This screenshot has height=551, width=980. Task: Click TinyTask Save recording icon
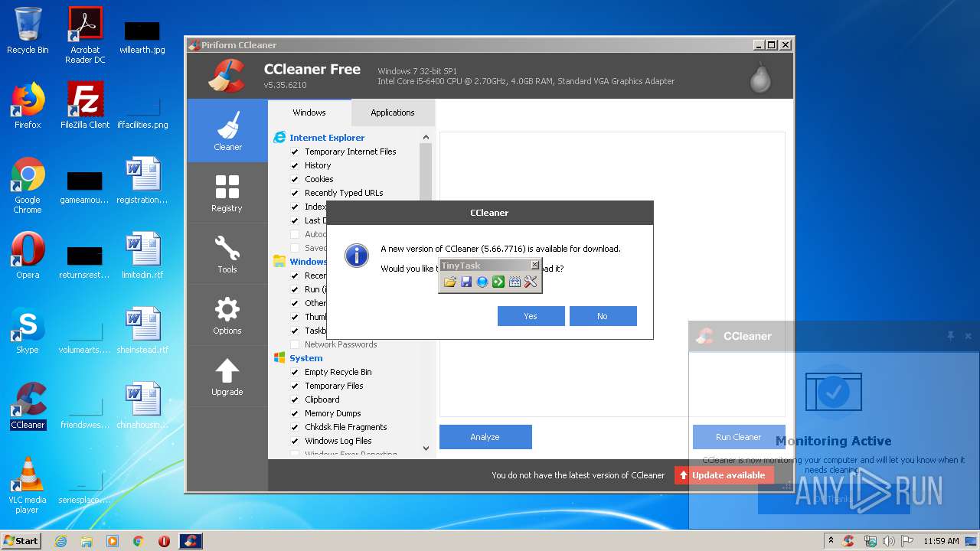[x=465, y=282]
